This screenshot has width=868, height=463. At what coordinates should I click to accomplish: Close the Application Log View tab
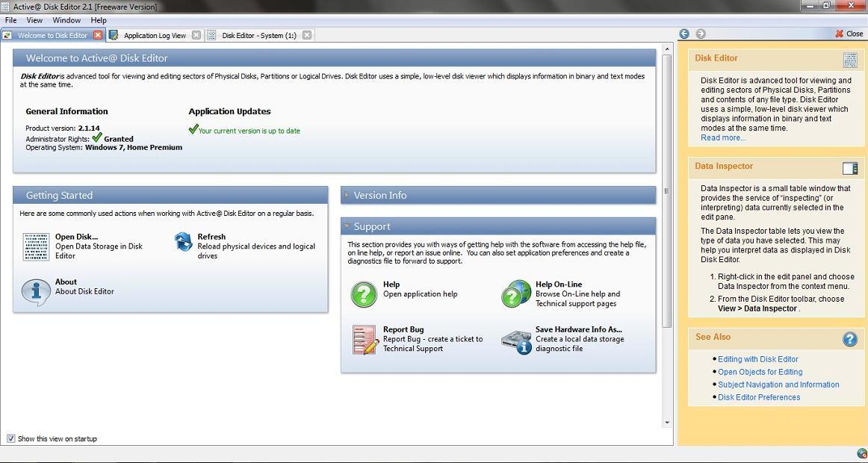point(196,35)
